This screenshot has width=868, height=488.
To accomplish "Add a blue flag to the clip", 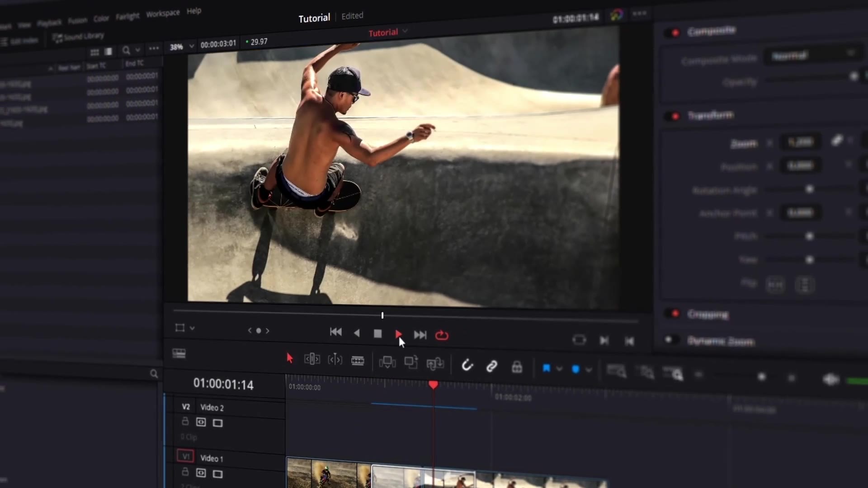I will [546, 368].
